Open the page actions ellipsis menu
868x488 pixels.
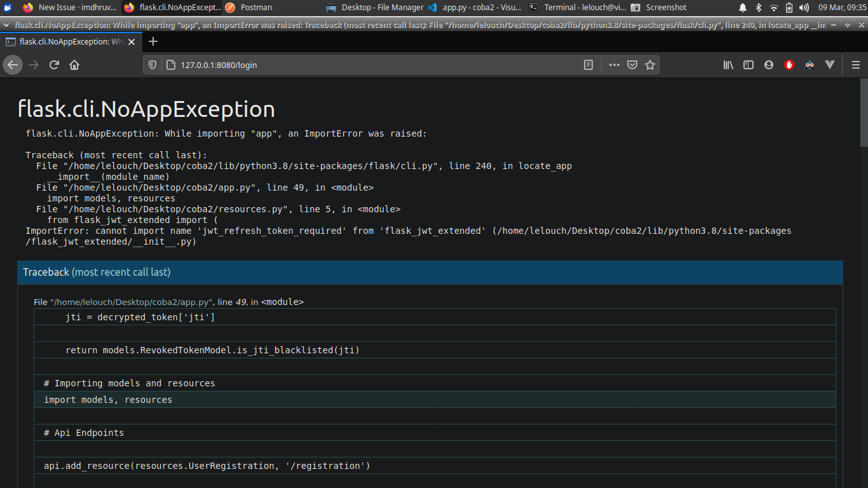coord(614,64)
